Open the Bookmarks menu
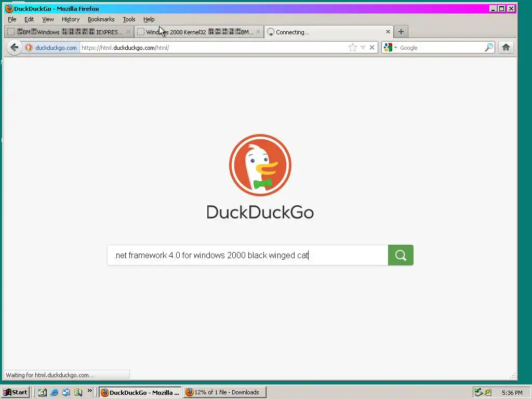Viewport: 532px width, 399px height. [x=101, y=19]
